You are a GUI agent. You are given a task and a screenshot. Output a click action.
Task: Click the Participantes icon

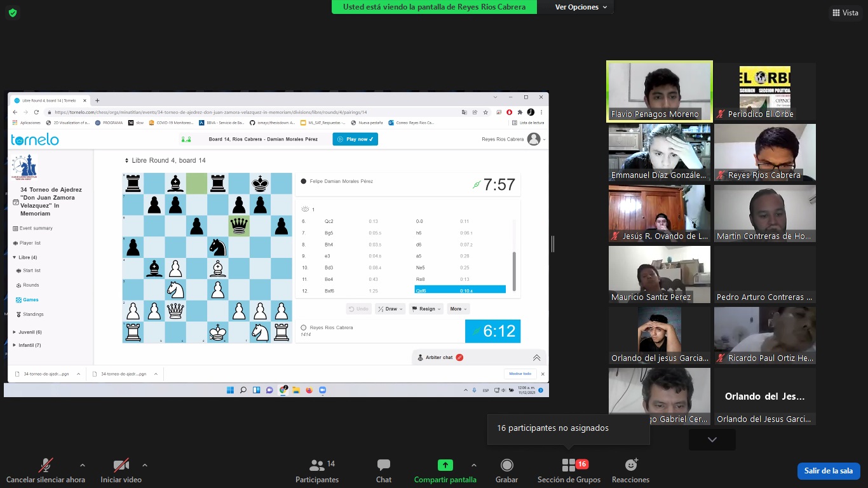[316, 466]
